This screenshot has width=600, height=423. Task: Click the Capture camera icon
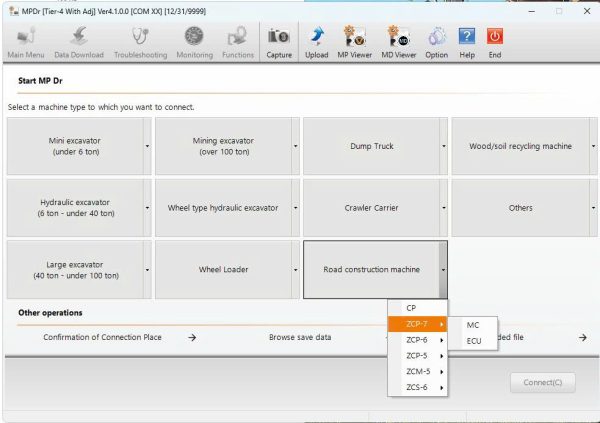pyautogui.click(x=279, y=42)
